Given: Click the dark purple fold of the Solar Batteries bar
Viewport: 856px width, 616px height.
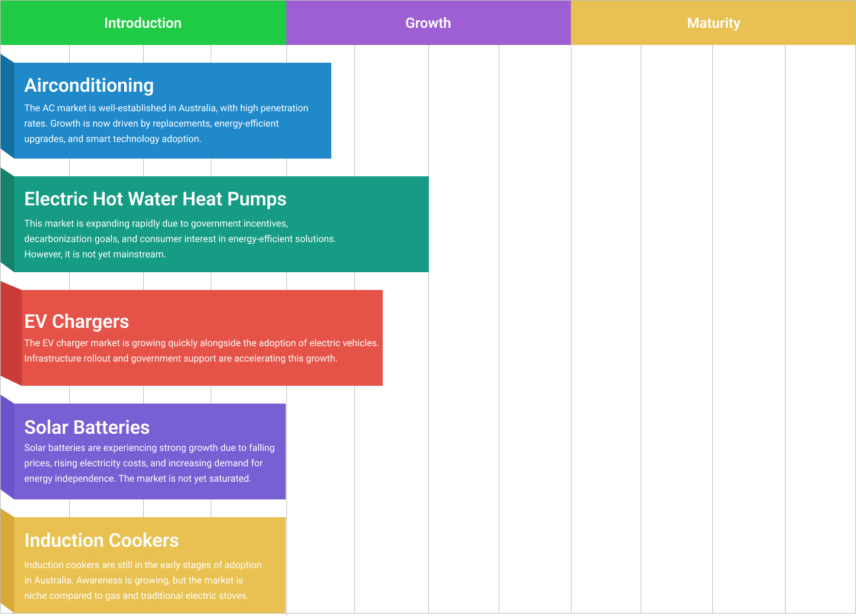Looking at the screenshot, I should click(7, 448).
